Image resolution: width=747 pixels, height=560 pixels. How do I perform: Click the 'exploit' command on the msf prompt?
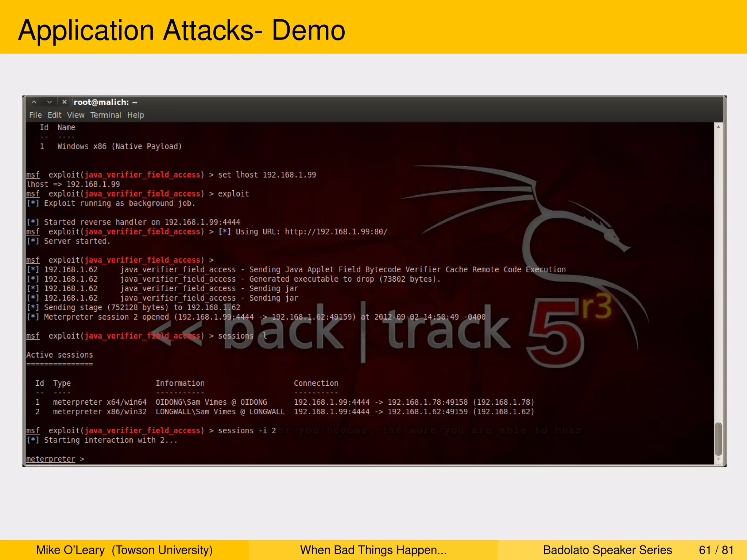(x=233, y=194)
